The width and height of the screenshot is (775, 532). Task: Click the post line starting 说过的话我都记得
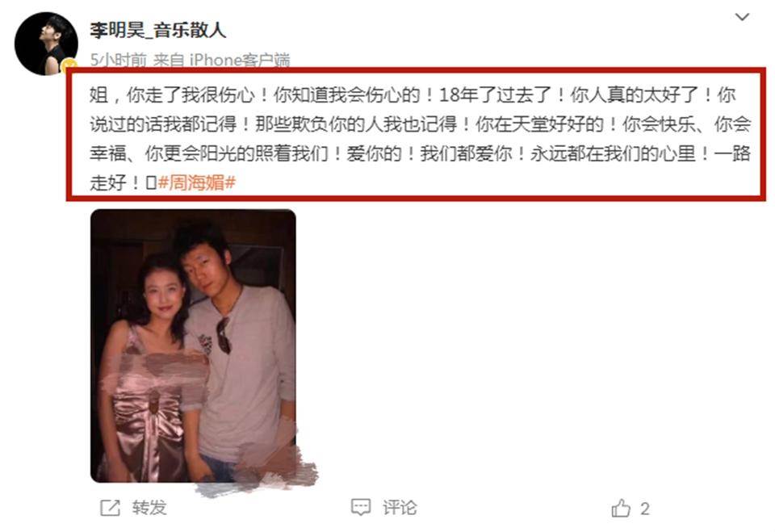point(420,124)
